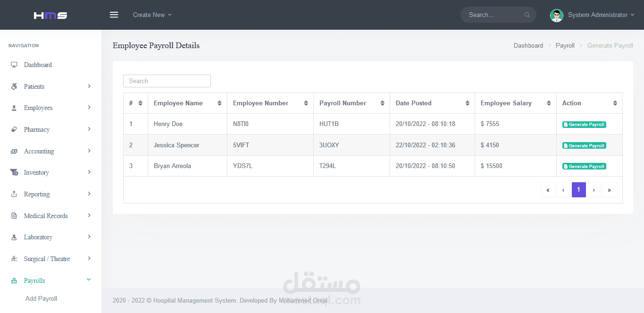Sort table by Date Posted column arrows

coord(467,103)
